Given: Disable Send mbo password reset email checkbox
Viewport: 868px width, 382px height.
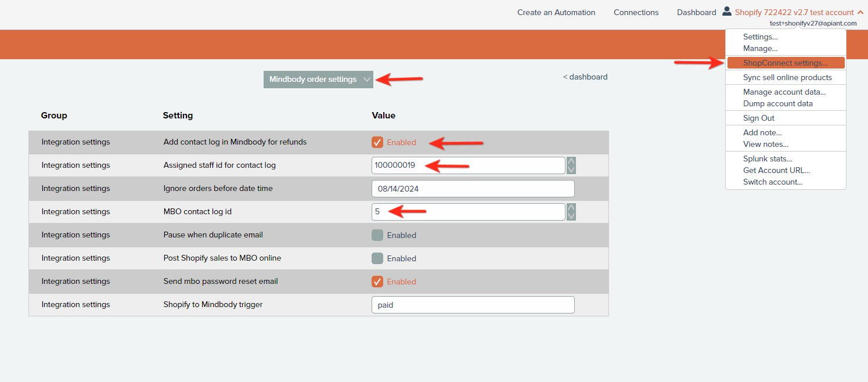Looking at the screenshot, I should (x=377, y=282).
